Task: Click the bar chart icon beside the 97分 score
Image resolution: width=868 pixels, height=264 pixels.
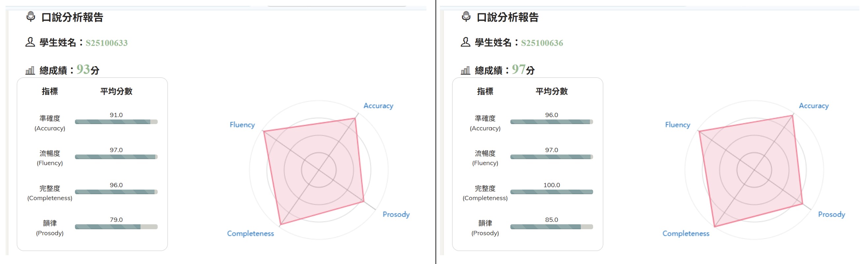Action: click(465, 70)
